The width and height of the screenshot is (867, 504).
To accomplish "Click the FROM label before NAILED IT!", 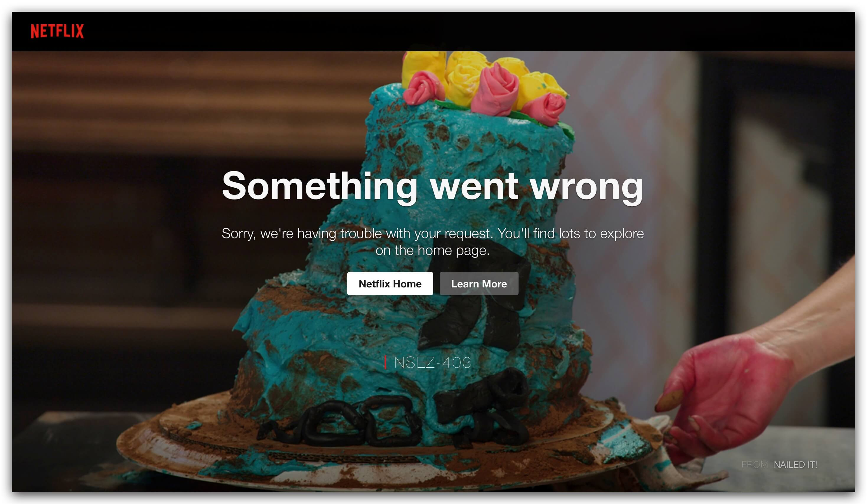I will 754,464.
